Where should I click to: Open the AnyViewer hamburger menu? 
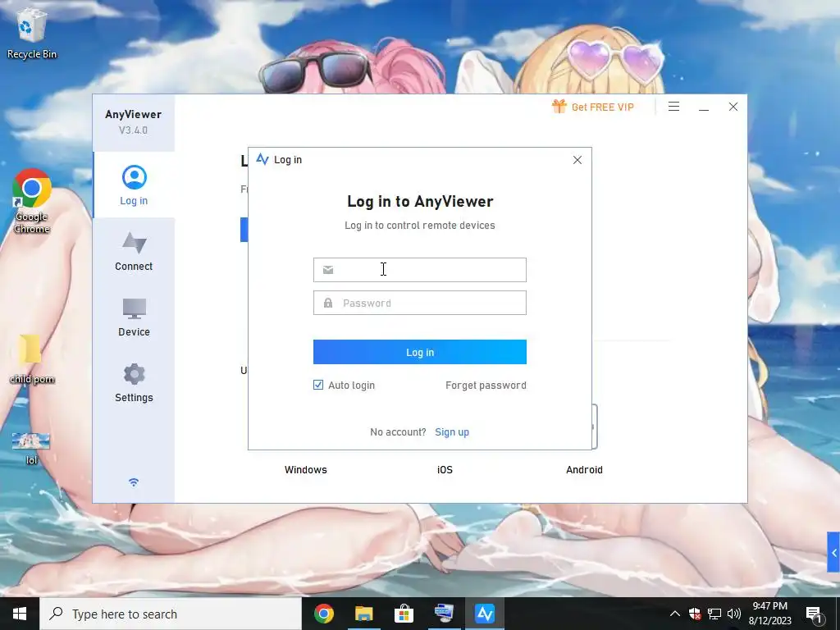pos(674,107)
